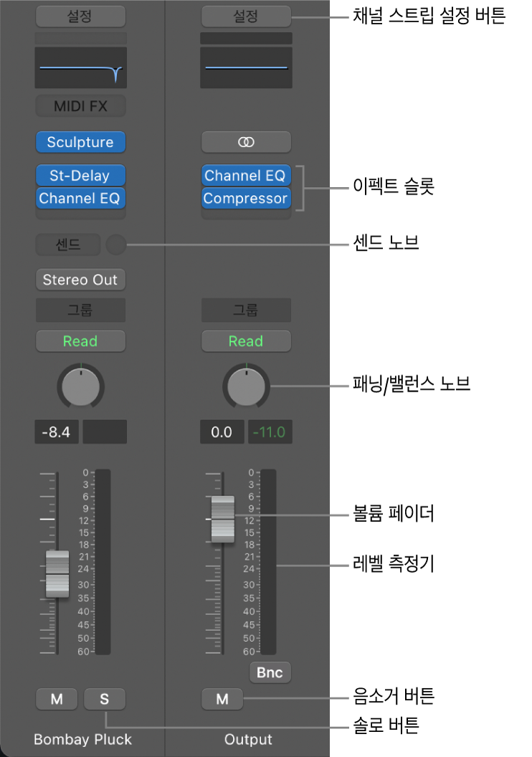Click the Output strip level meter

coord(268,562)
